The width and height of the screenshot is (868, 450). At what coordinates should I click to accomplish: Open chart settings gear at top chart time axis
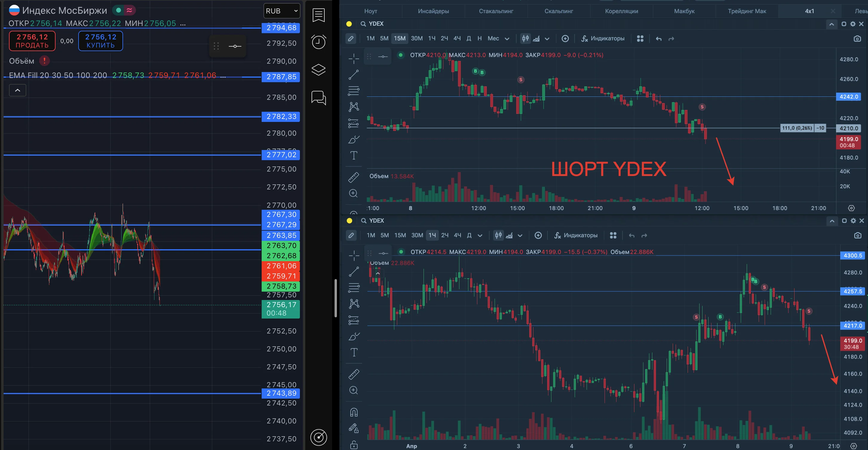pyautogui.click(x=852, y=208)
